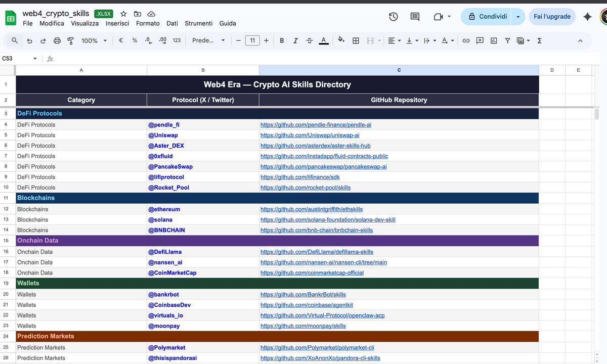
Task: Star the web4_crypto_skills document
Action: tap(123, 14)
